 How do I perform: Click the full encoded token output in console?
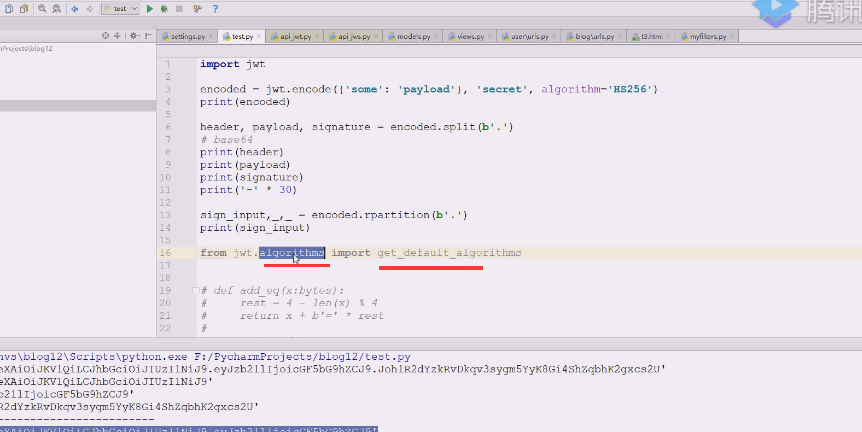333,369
